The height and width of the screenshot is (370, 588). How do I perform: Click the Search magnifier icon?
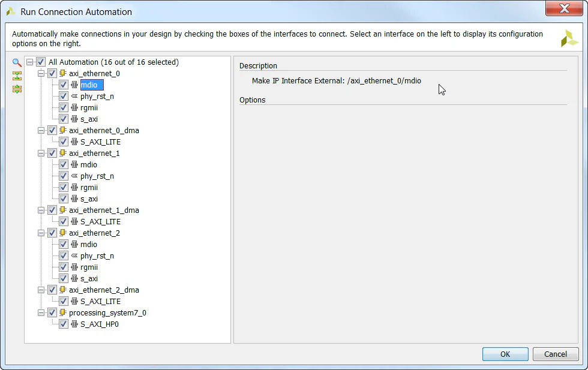17,63
